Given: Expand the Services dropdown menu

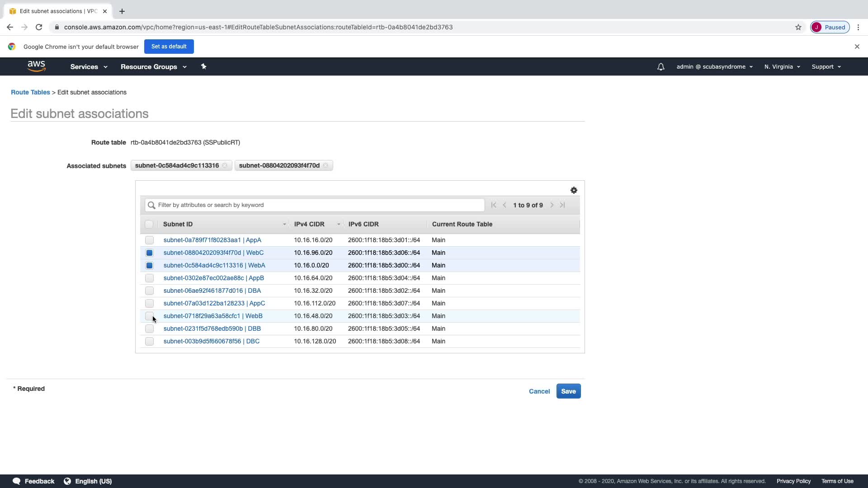Looking at the screenshot, I should (x=89, y=67).
